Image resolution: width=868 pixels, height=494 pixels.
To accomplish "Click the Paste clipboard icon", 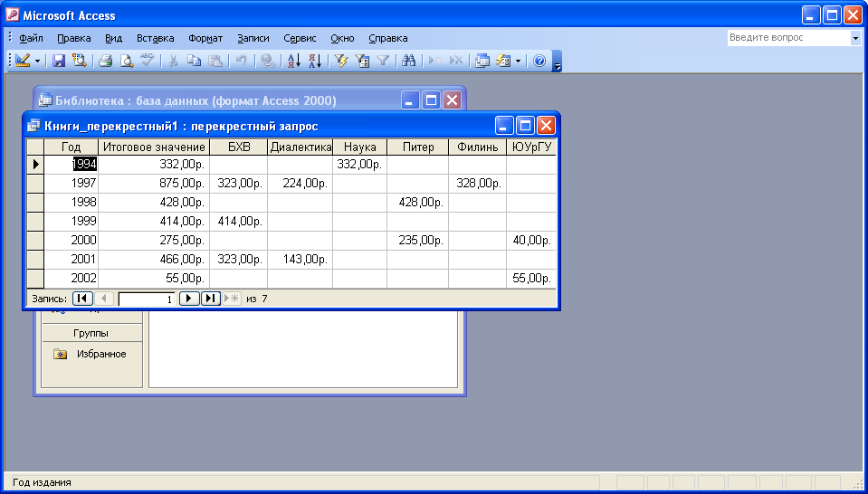I will point(215,61).
